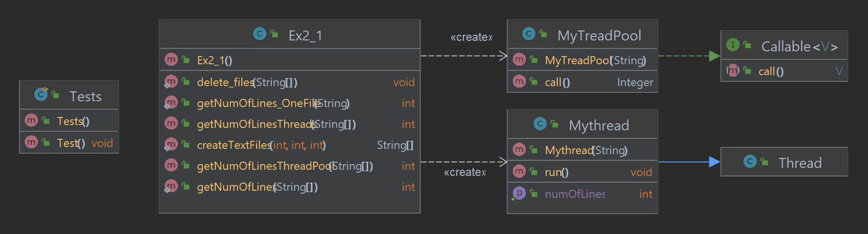Select call() method in MyTreadPool

(x=557, y=82)
